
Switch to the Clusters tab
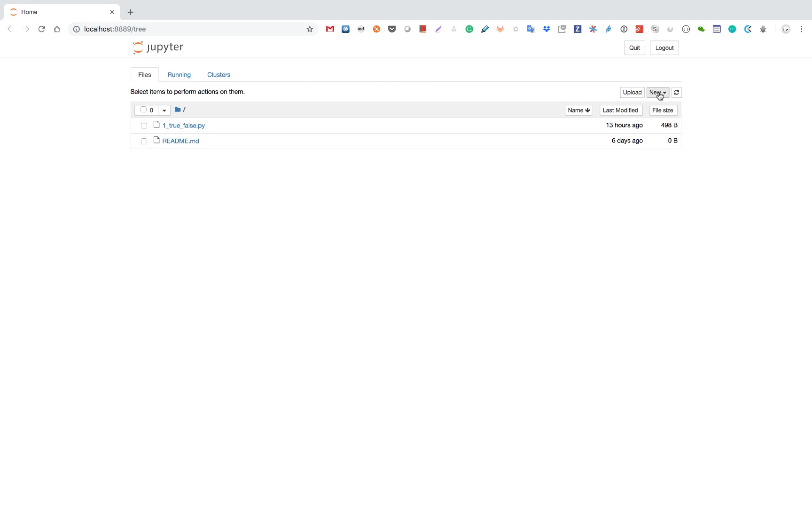219,75
